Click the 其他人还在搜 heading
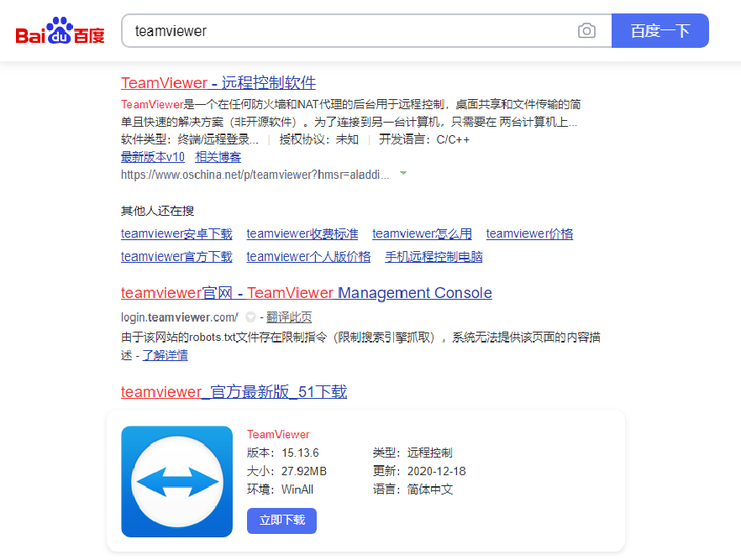 pos(157,211)
